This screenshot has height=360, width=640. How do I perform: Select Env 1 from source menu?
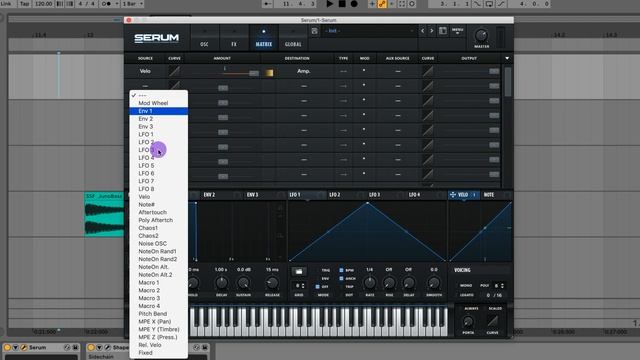click(158, 111)
